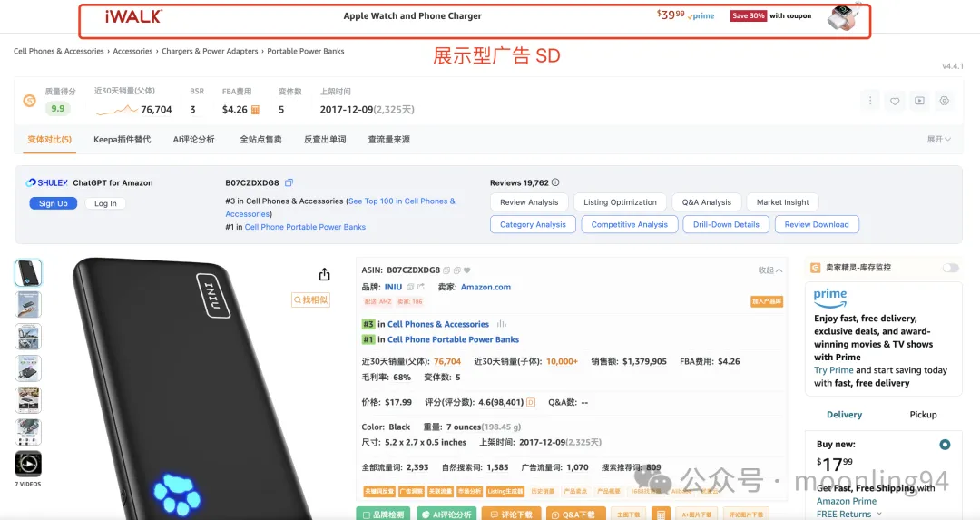The image size is (980, 520).
Task: Click the orange Seller Sprite logo beside 质量得分
Action: point(29,101)
